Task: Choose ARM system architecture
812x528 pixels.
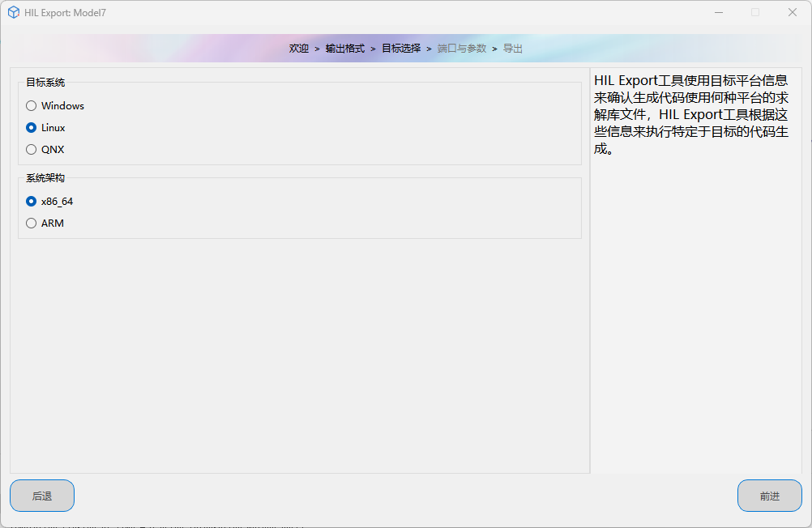Action: tap(45, 224)
